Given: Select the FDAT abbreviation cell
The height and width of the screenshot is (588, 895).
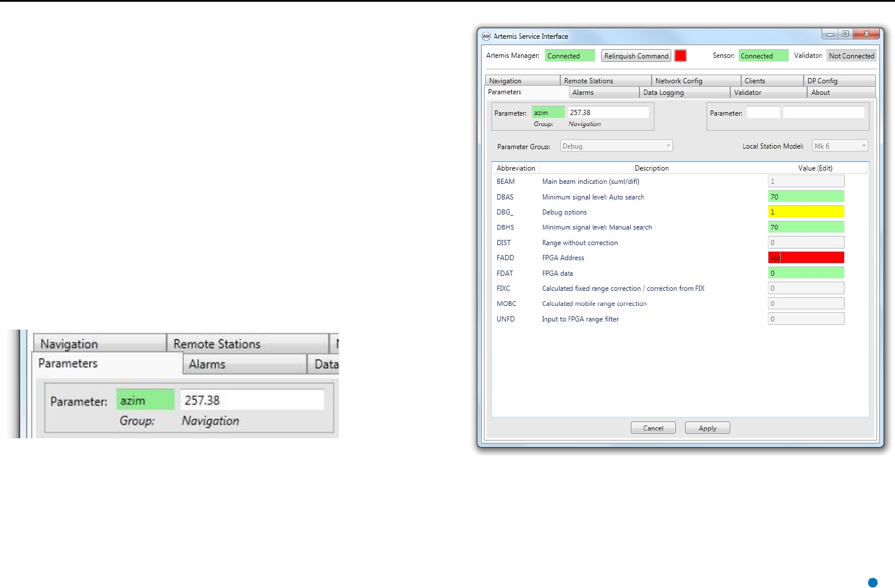Looking at the screenshot, I should click(505, 273).
